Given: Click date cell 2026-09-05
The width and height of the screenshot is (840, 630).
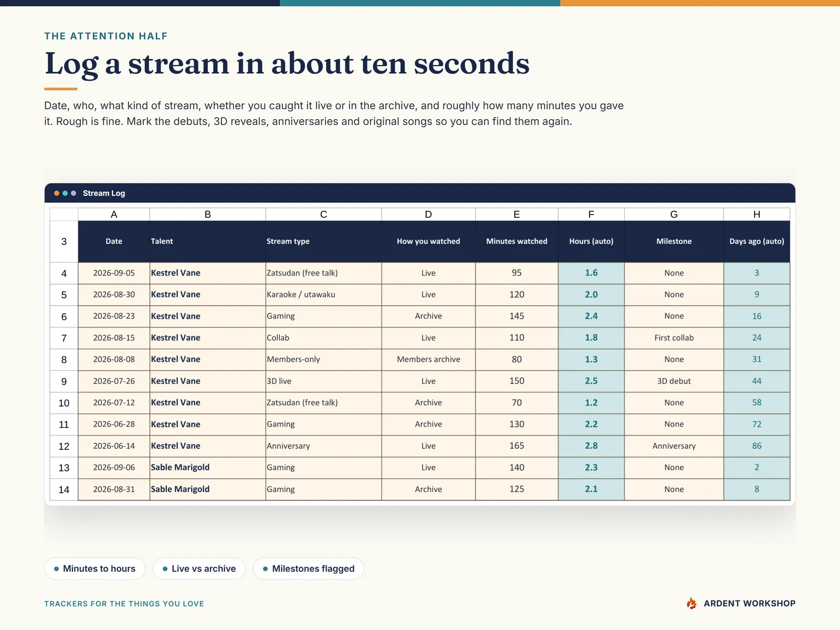Looking at the screenshot, I should tap(114, 273).
